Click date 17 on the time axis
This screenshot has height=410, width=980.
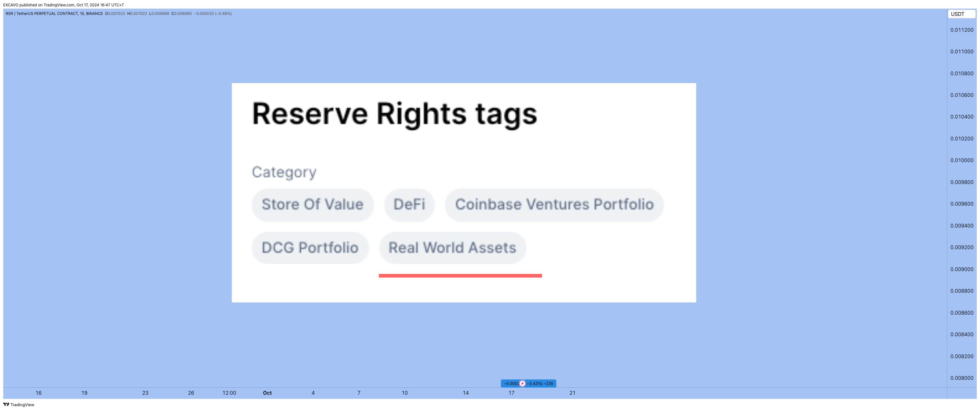(x=511, y=393)
